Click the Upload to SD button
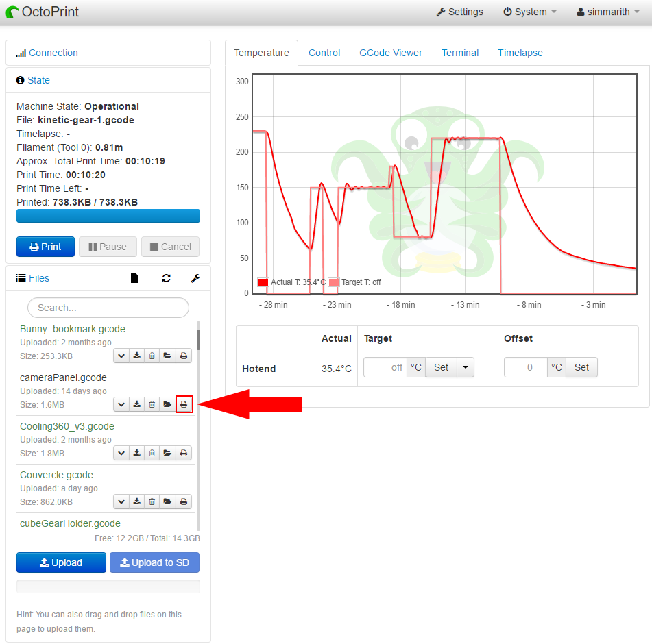The width and height of the screenshot is (652, 644). 154,562
